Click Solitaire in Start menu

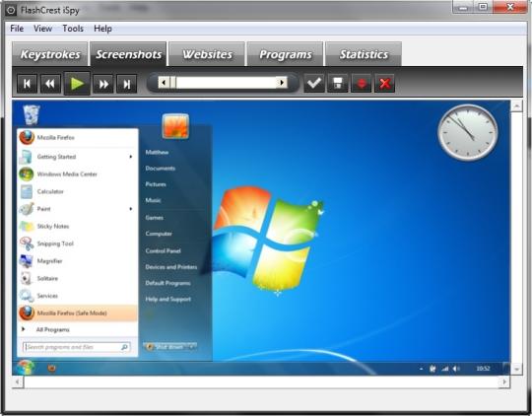click(78, 278)
